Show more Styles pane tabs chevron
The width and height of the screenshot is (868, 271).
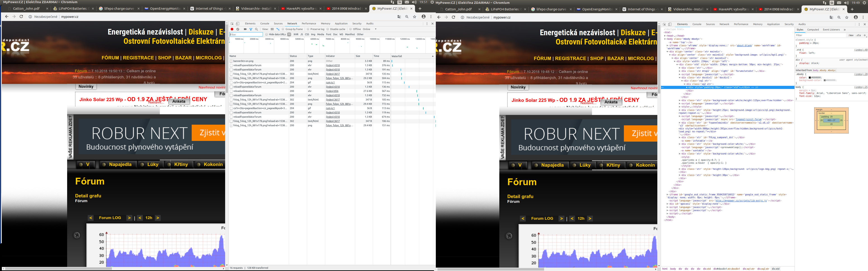[844, 30]
